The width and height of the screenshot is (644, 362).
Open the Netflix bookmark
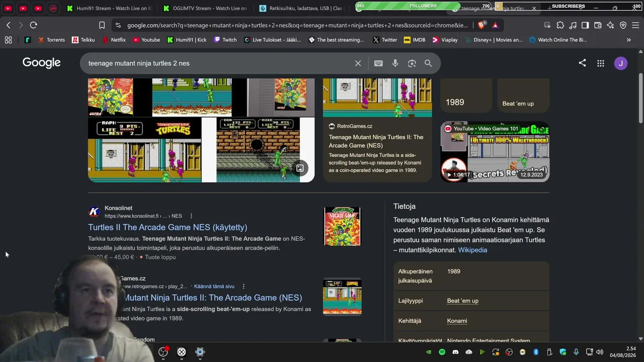114,40
